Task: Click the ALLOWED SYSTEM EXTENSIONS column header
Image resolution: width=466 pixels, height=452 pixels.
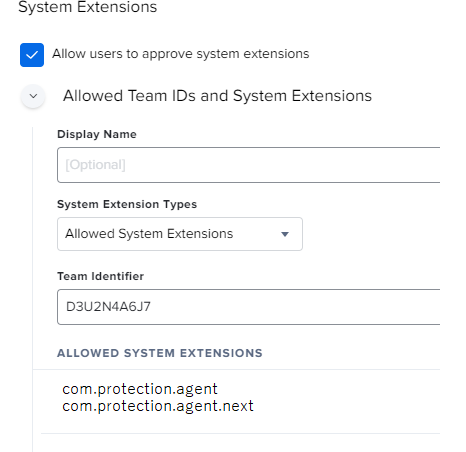Action: (x=160, y=353)
